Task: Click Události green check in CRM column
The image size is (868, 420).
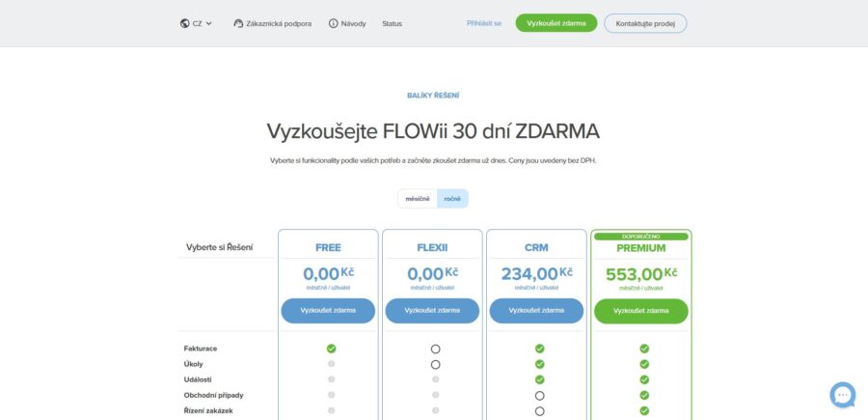Action: pyautogui.click(x=540, y=379)
